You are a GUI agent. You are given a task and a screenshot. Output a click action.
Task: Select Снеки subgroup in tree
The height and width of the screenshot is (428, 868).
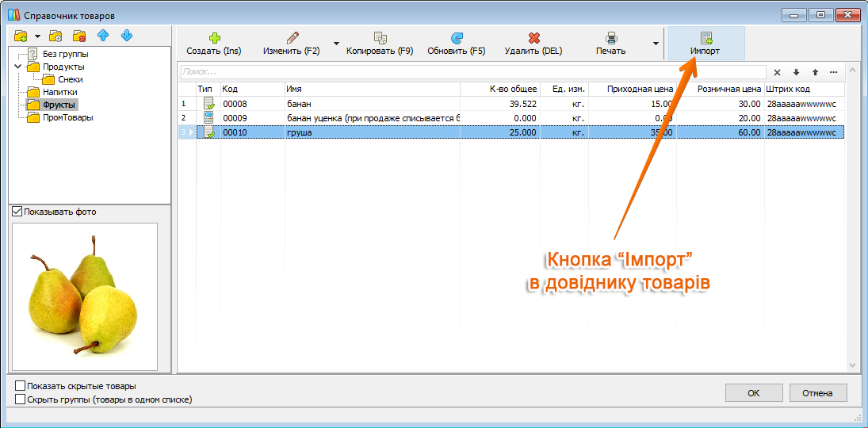[71, 80]
